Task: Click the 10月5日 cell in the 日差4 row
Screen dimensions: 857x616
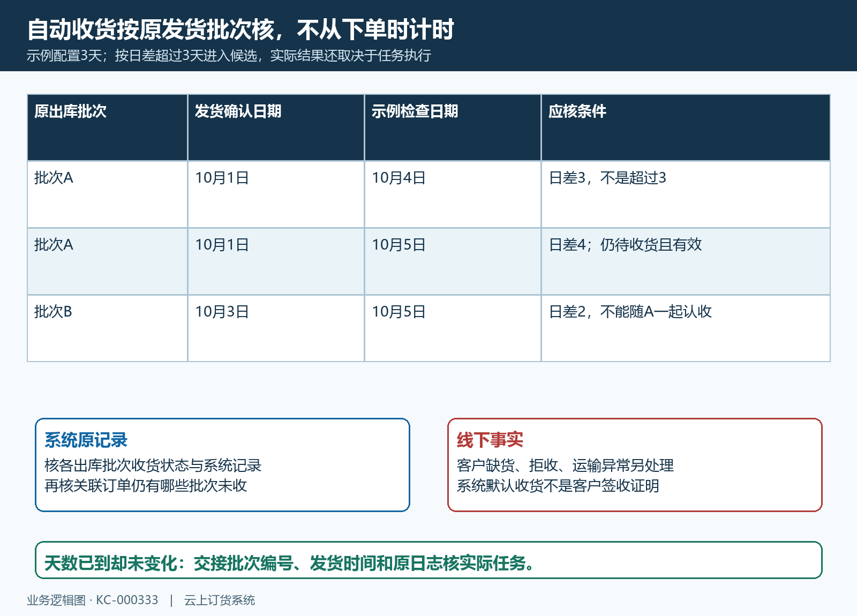Action: [x=453, y=261]
